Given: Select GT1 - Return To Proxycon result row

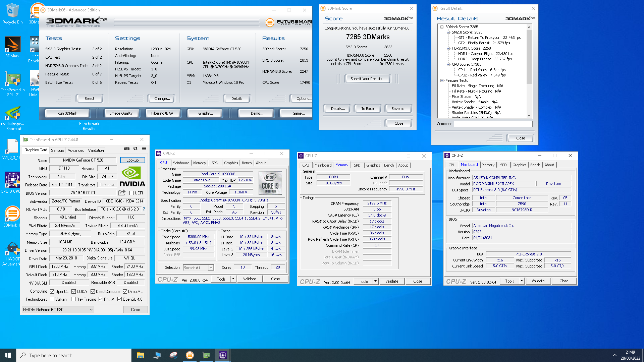Looking at the screenshot, I should click(489, 38).
